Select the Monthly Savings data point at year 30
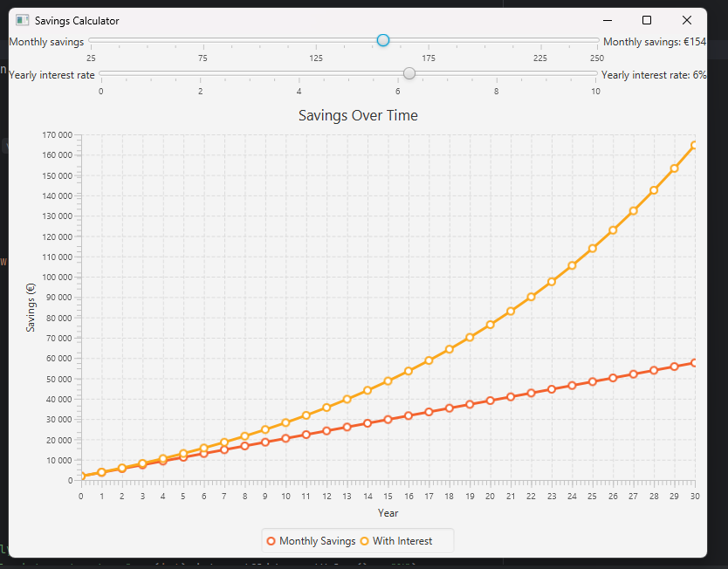The height and width of the screenshot is (569, 728). [x=695, y=362]
